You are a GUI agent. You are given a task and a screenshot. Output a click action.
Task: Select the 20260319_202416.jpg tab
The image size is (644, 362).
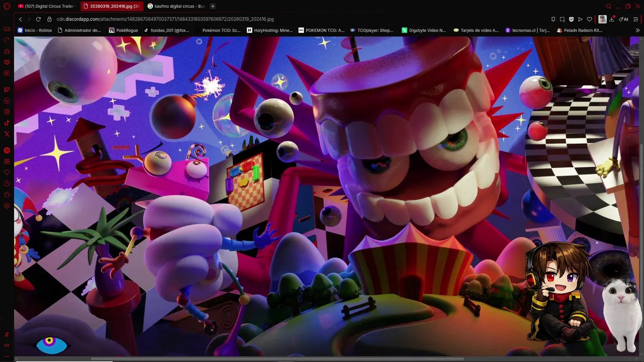click(x=111, y=6)
